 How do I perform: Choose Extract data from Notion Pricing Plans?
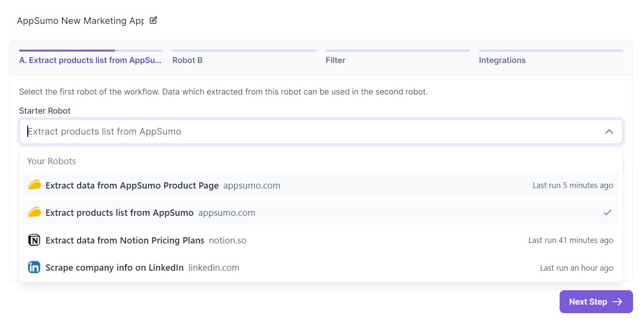[x=125, y=240]
